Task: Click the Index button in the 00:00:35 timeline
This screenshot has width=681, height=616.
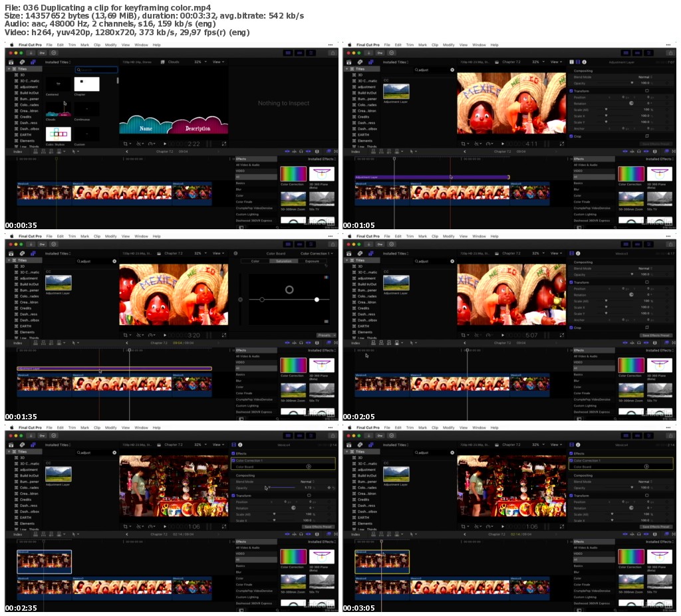Action: (x=18, y=152)
